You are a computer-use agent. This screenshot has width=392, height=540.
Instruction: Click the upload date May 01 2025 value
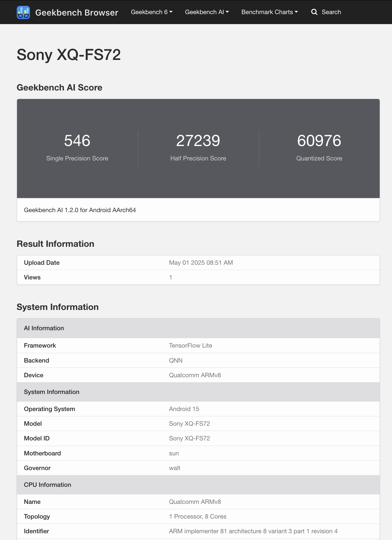click(201, 263)
